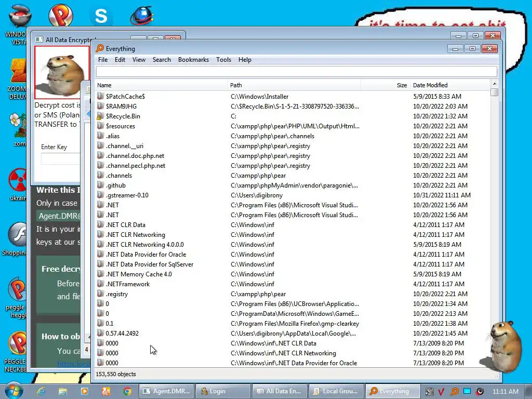Sort results by the Size column header

(385, 85)
